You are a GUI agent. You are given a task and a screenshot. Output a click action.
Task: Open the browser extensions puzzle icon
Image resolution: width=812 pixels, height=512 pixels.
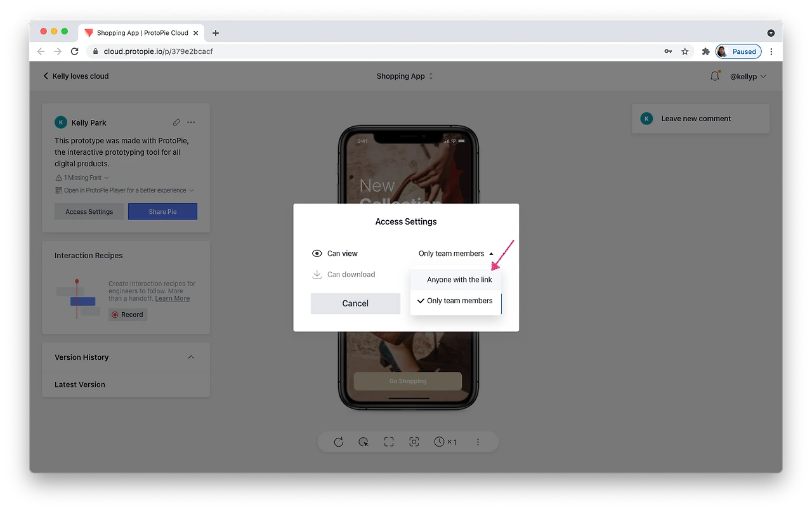705,51
